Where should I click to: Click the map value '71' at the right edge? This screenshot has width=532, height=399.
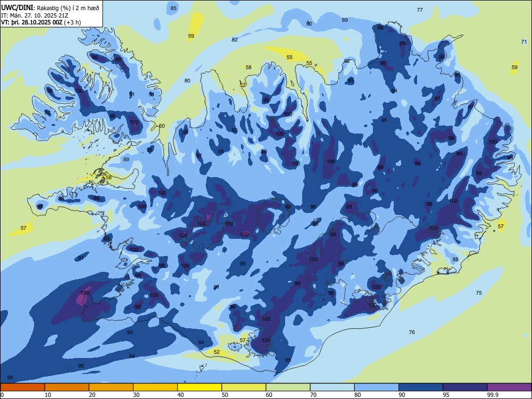pyautogui.click(x=524, y=41)
